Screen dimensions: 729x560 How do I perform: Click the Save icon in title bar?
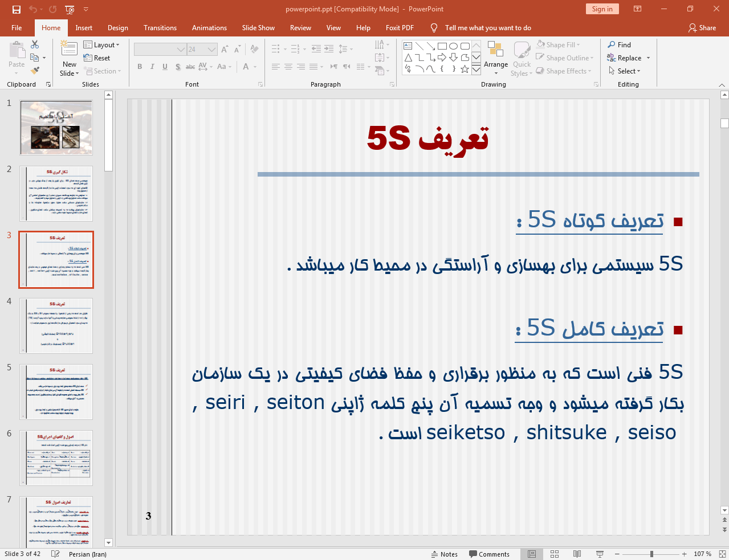click(16, 9)
